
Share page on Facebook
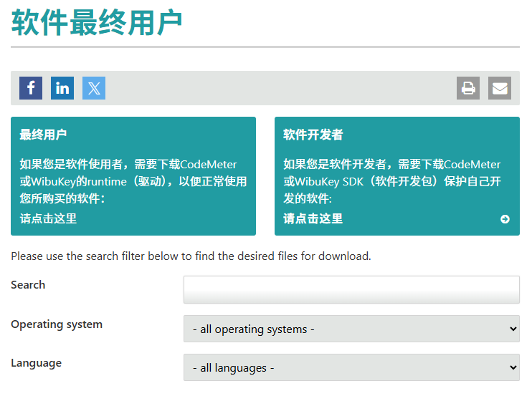tap(31, 88)
